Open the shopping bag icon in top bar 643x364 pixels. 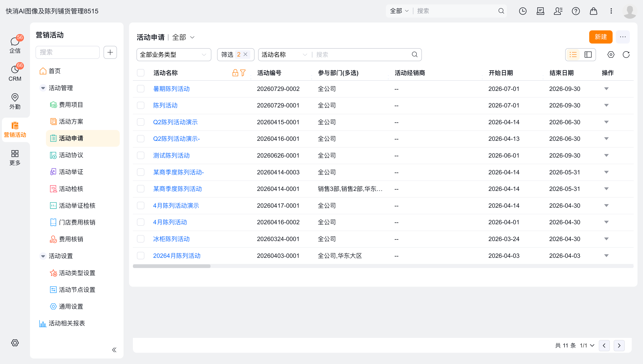[x=593, y=11]
